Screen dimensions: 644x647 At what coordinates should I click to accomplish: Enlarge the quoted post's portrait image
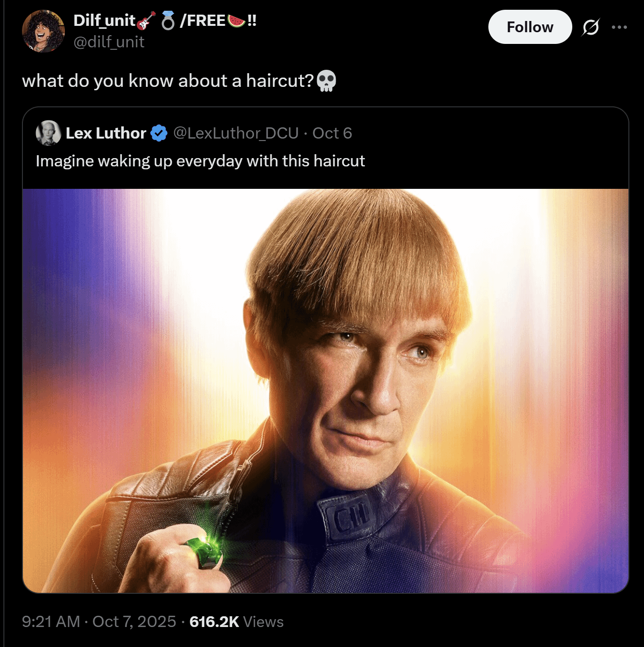click(325, 390)
